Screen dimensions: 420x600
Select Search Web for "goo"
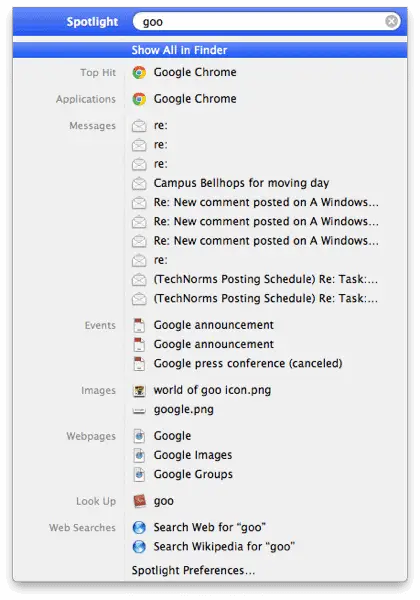pos(210,527)
